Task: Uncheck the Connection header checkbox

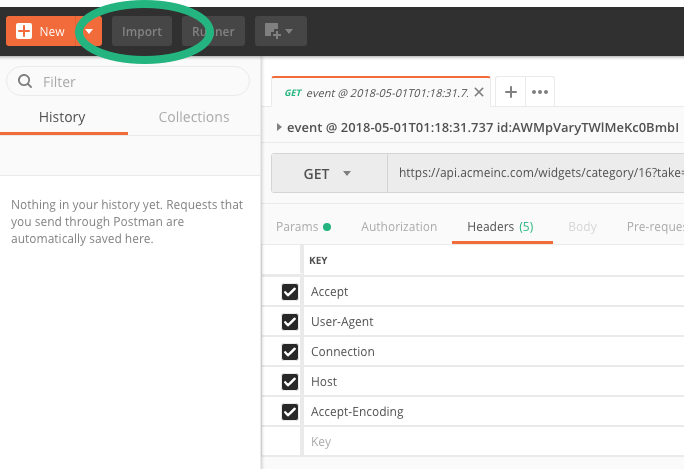Action: 290,352
